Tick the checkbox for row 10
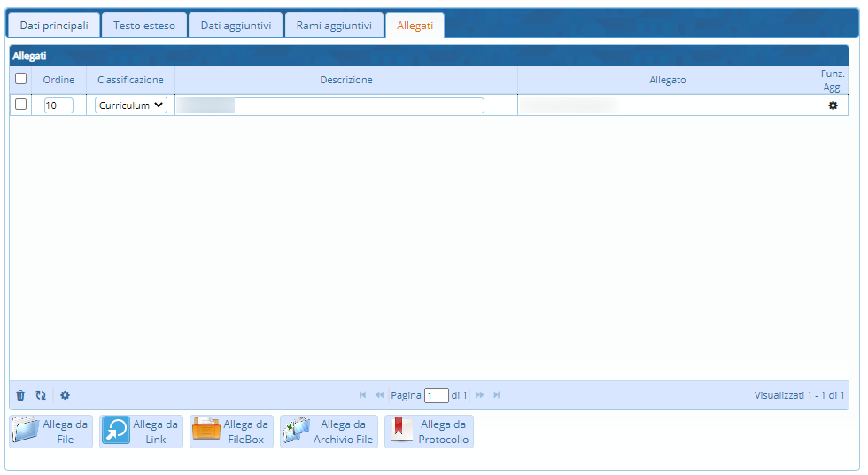The width and height of the screenshot is (868, 475). (x=21, y=105)
